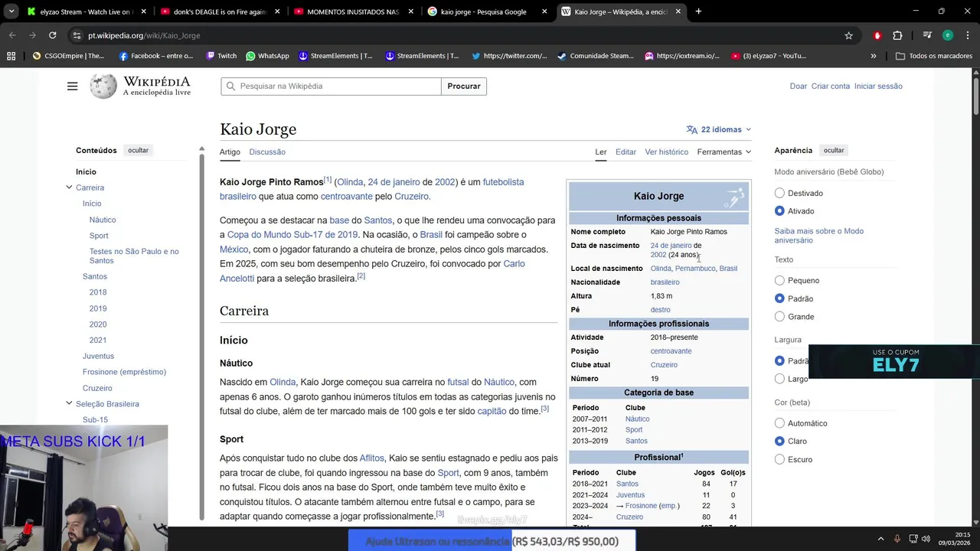Open the Cruzeiro link in Clube atual row
Viewport: 980px width, 551px height.
point(664,365)
